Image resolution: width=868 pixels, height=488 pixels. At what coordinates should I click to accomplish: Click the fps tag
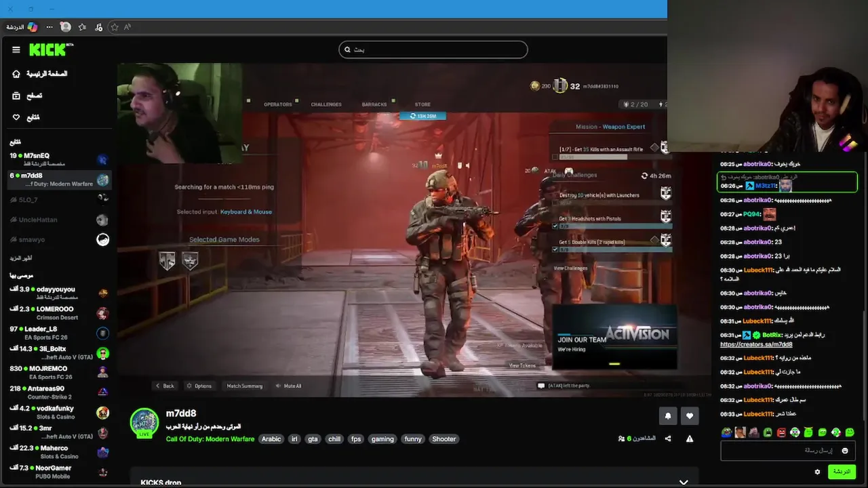click(356, 439)
